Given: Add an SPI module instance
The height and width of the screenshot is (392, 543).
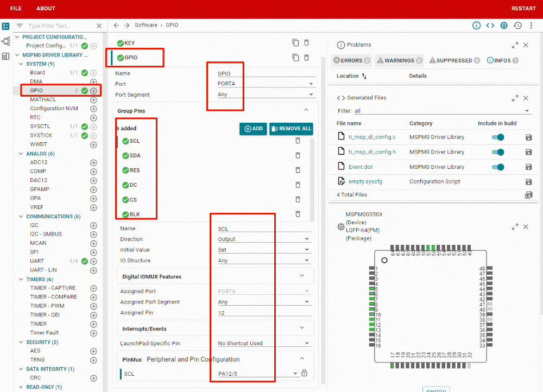Looking at the screenshot, I should [93, 252].
